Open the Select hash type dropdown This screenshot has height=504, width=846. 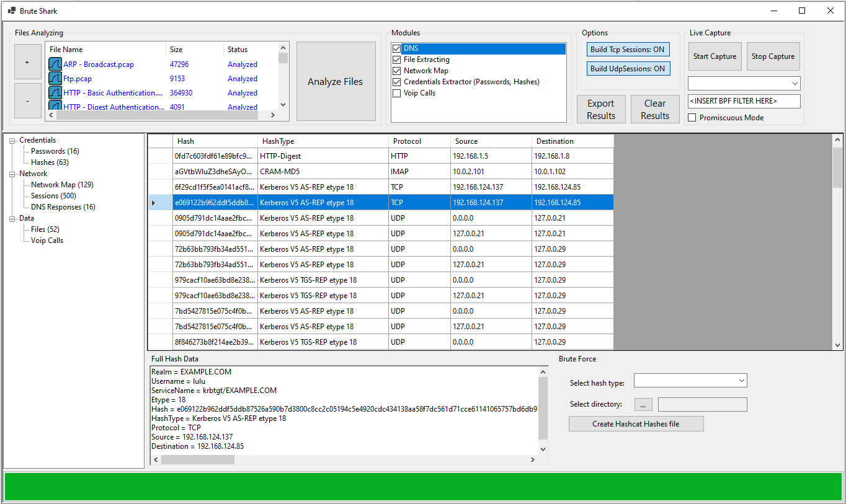pyautogui.click(x=742, y=380)
